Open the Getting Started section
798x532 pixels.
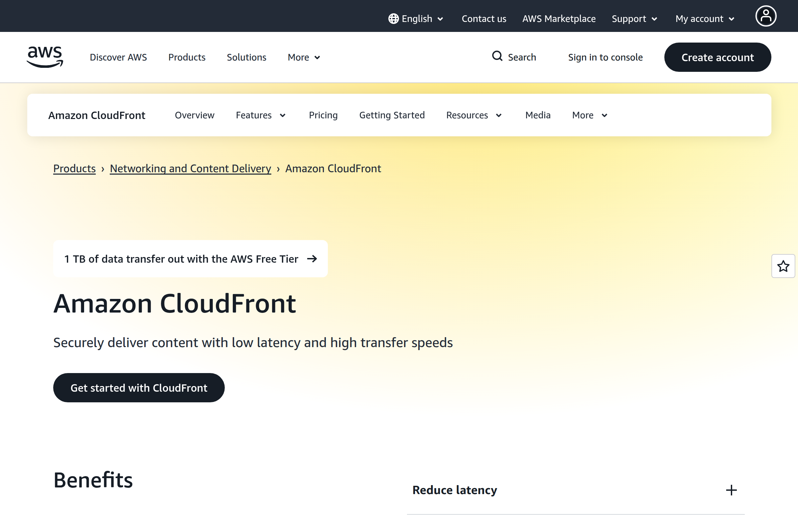pyautogui.click(x=392, y=115)
